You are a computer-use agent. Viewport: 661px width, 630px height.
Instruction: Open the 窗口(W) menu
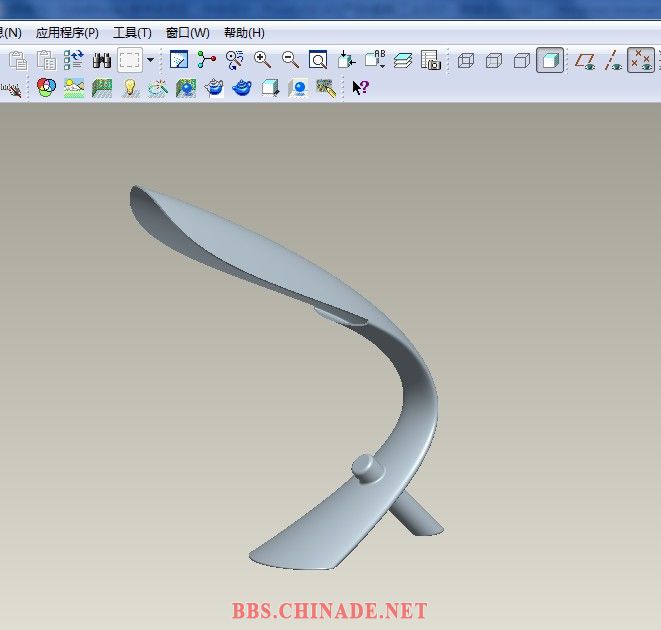point(188,33)
